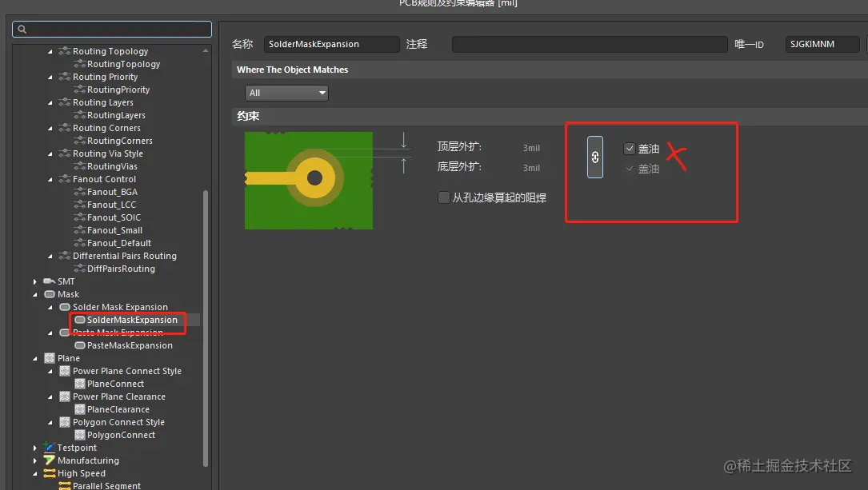Click the Where The Object Matches header
The height and width of the screenshot is (490, 868).
click(x=292, y=70)
